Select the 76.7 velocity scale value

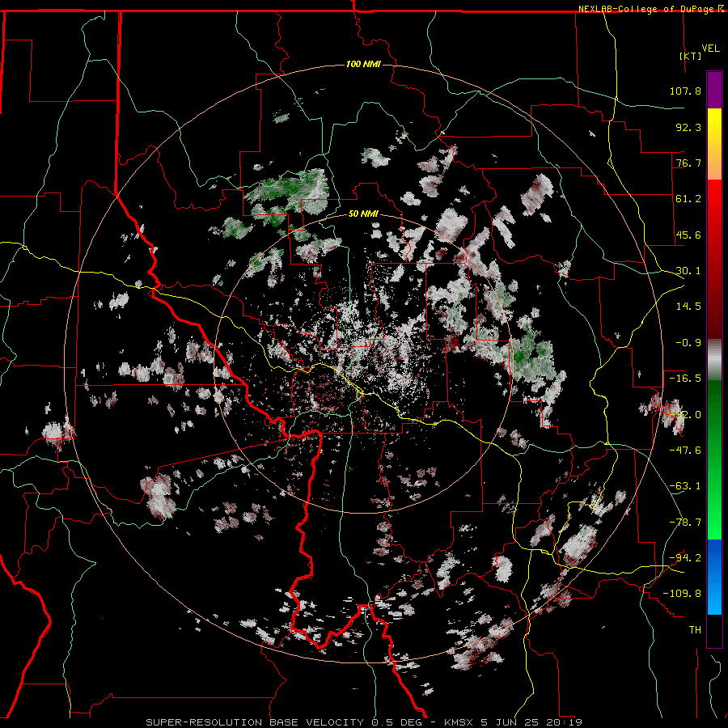coord(688,163)
